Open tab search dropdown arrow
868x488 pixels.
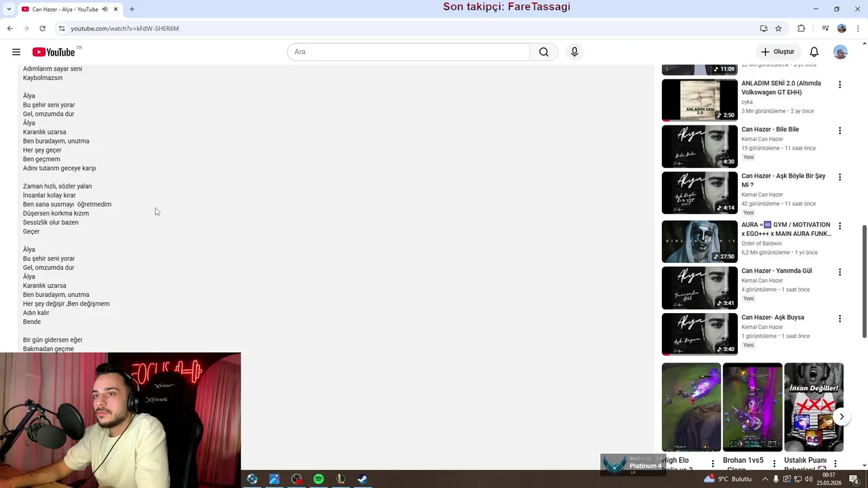(x=9, y=9)
